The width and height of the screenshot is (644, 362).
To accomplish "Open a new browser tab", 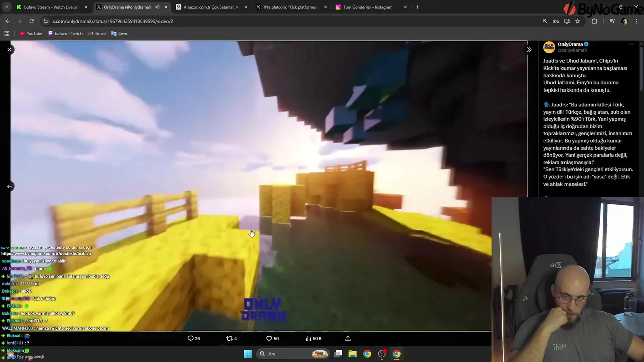I will (417, 7).
